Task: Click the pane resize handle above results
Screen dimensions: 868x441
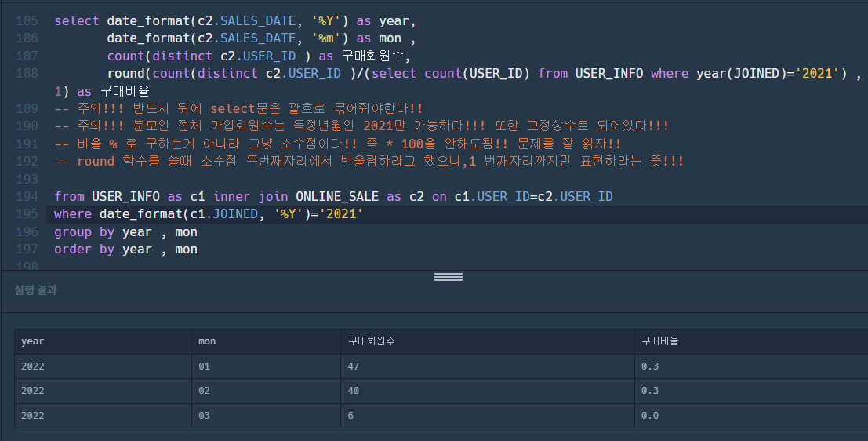Action: click(449, 277)
